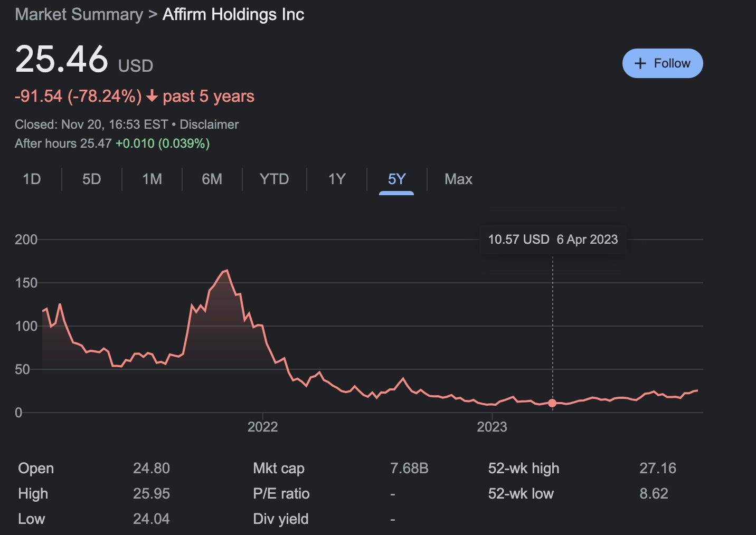Click the 2023 axis label
This screenshot has width=756, height=535.
(492, 427)
